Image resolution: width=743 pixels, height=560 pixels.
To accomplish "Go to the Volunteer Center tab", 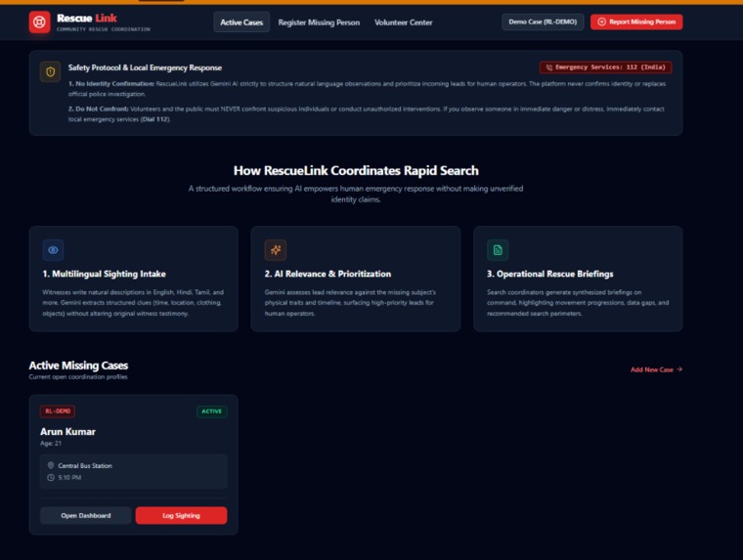I will click(403, 22).
